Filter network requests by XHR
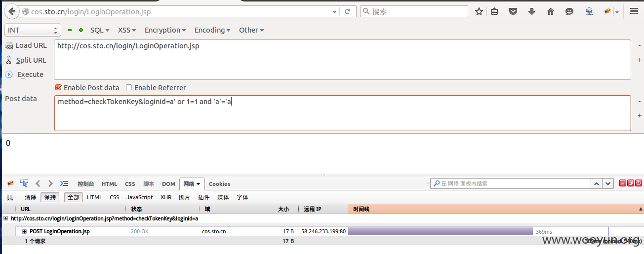This screenshot has height=254, width=644. click(166, 197)
